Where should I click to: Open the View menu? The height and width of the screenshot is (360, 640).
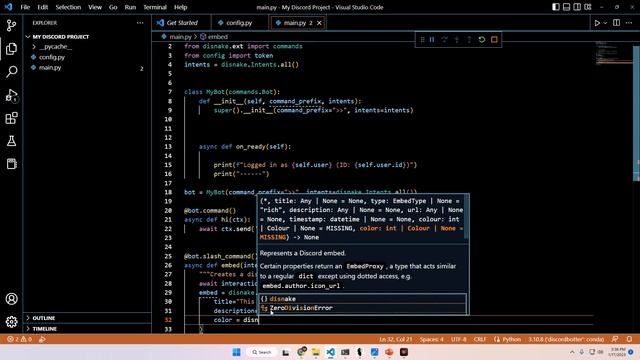point(95,7)
